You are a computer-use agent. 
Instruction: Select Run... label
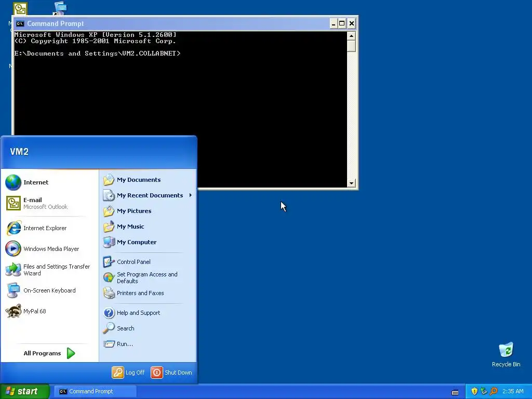point(125,344)
